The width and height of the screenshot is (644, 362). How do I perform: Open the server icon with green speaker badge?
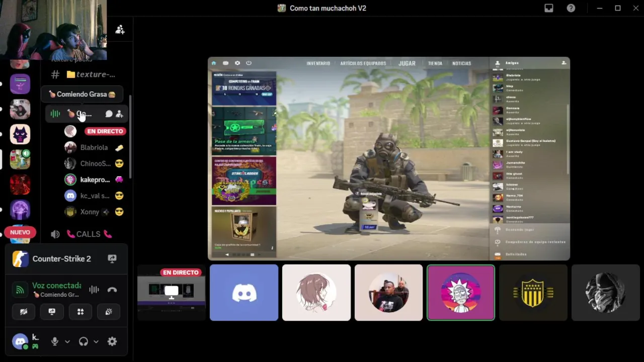pyautogui.click(x=20, y=159)
